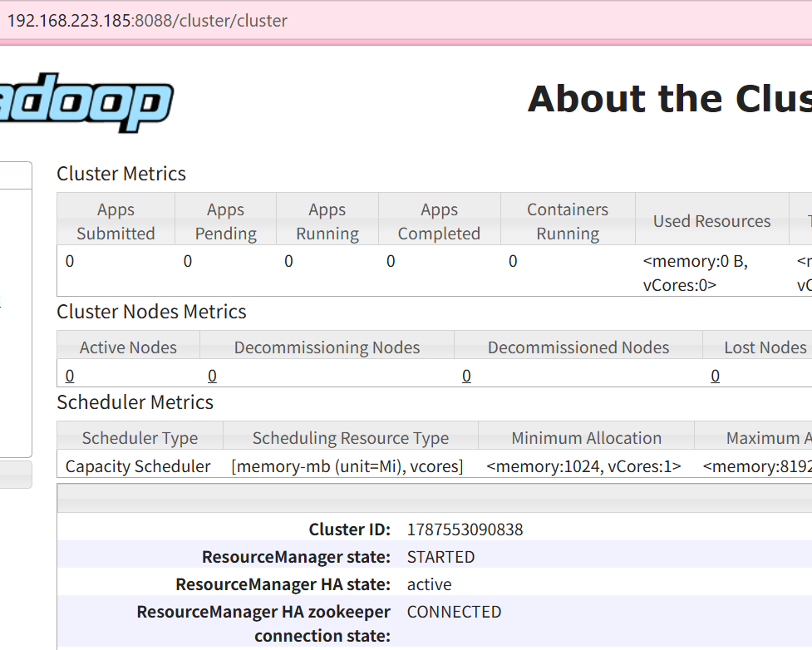Select the CONNECTED zookeeper state value
The height and width of the screenshot is (650, 812).
pyautogui.click(x=454, y=613)
